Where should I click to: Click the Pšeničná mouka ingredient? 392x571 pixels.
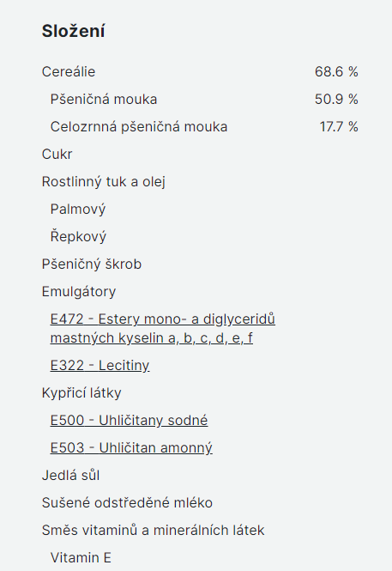(x=104, y=100)
